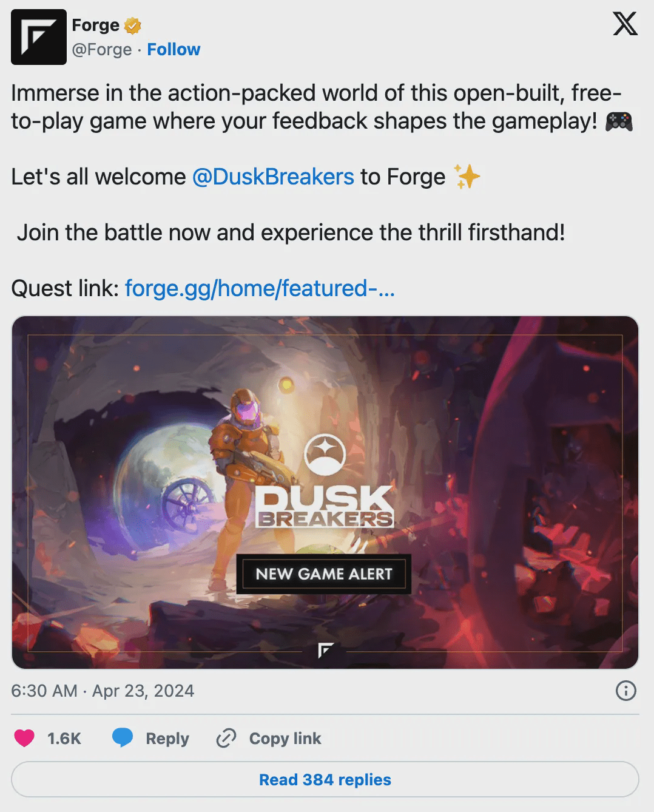
Task: Open the forge.gg quest link
Action: click(x=260, y=288)
